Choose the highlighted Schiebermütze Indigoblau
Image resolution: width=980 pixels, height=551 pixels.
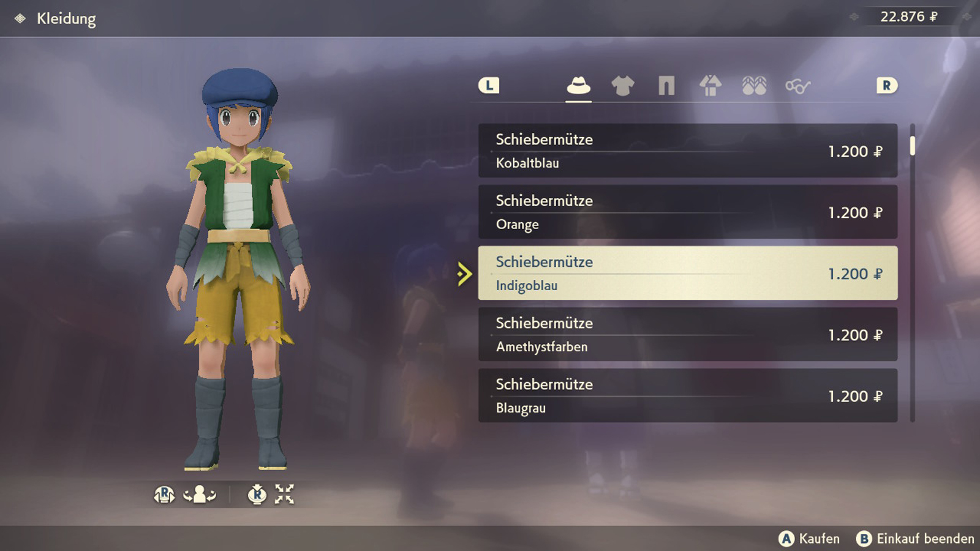pyautogui.click(x=688, y=273)
